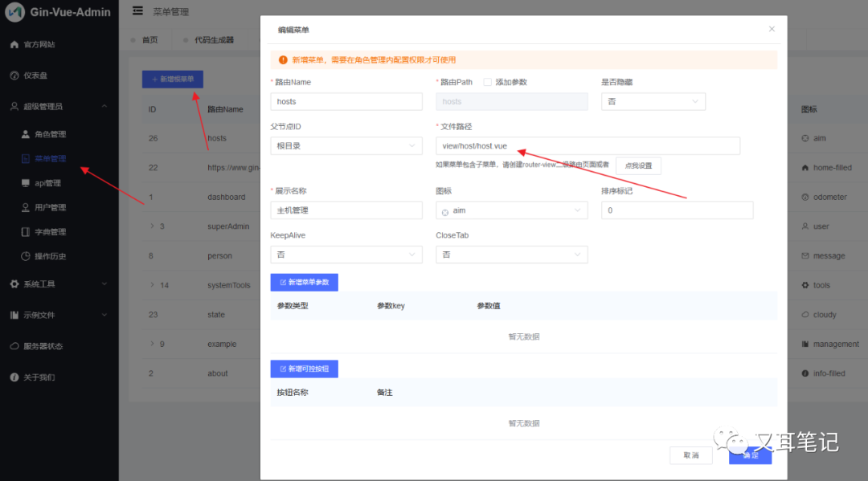Open 菜单管理 in the sidebar
This screenshot has width=868, height=481.
(x=50, y=159)
